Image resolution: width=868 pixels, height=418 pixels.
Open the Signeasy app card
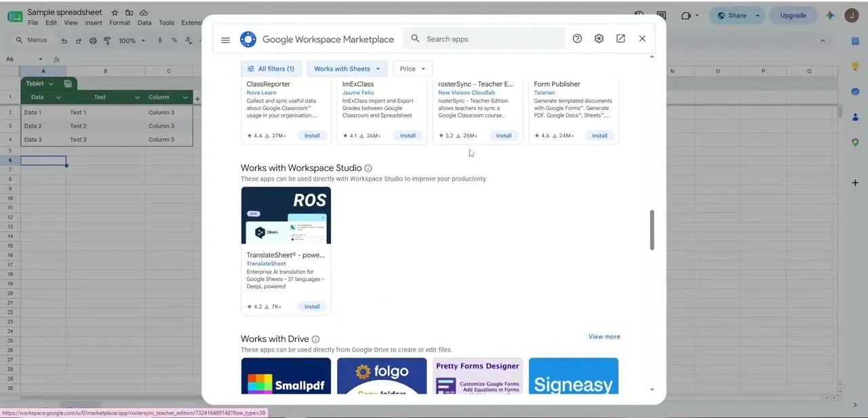[x=574, y=376]
